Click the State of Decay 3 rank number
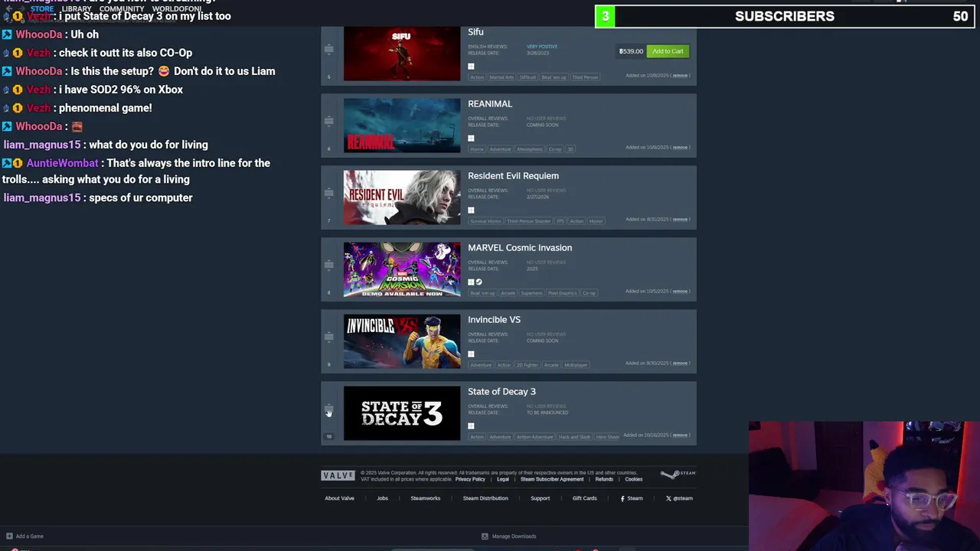The width and height of the screenshot is (980, 551). click(x=329, y=437)
